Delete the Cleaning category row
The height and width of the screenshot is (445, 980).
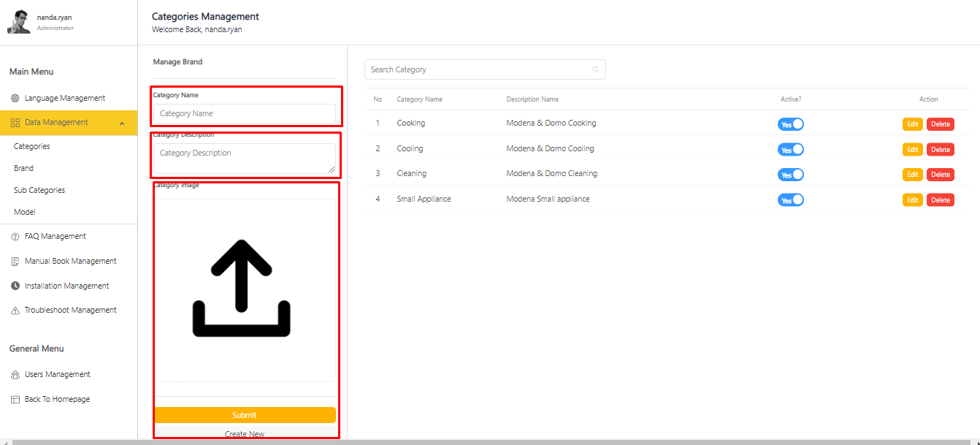click(940, 175)
